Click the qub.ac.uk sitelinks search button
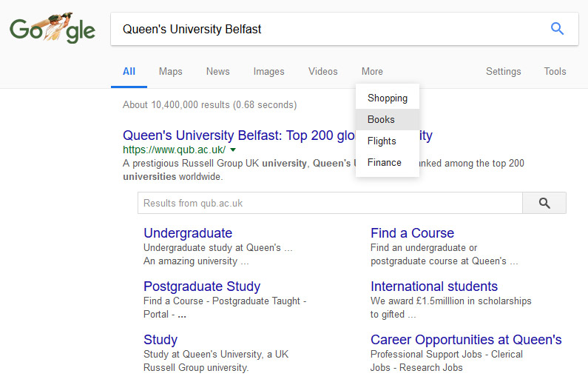 (544, 203)
